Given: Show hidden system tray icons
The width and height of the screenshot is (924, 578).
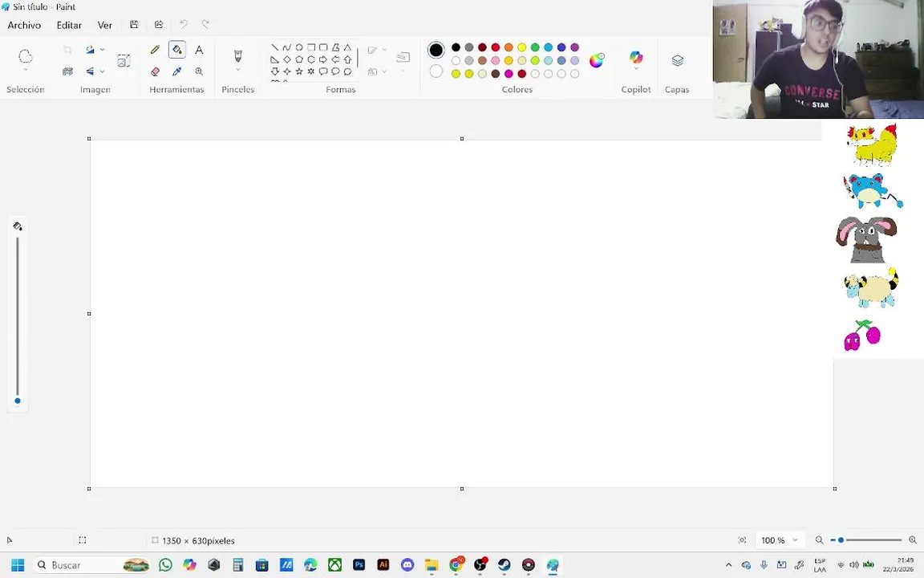Looking at the screenshot, I should (728, 565).
